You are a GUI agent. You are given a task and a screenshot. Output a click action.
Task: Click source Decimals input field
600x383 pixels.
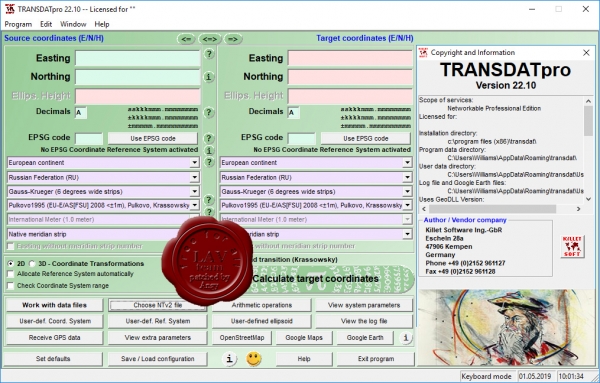81,112
